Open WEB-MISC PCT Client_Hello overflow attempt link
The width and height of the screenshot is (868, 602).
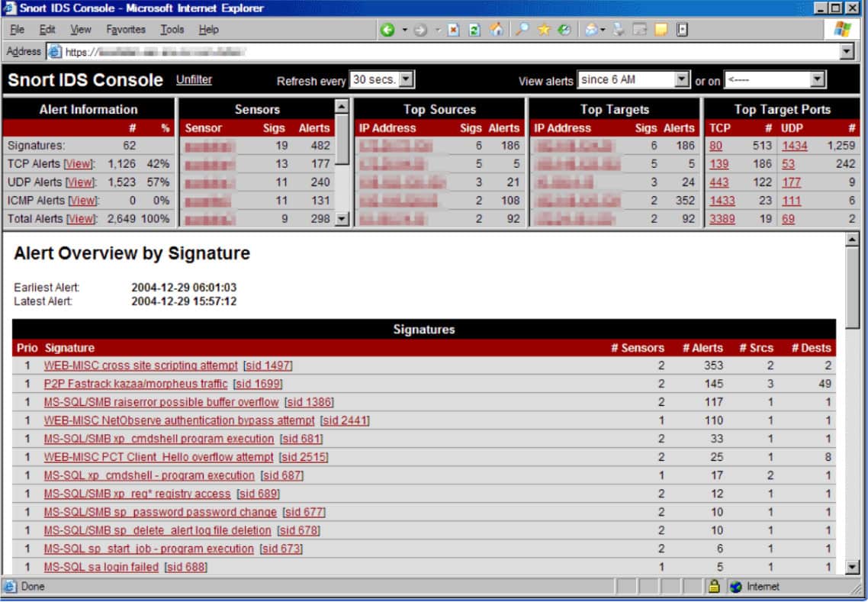pos(159,457)
